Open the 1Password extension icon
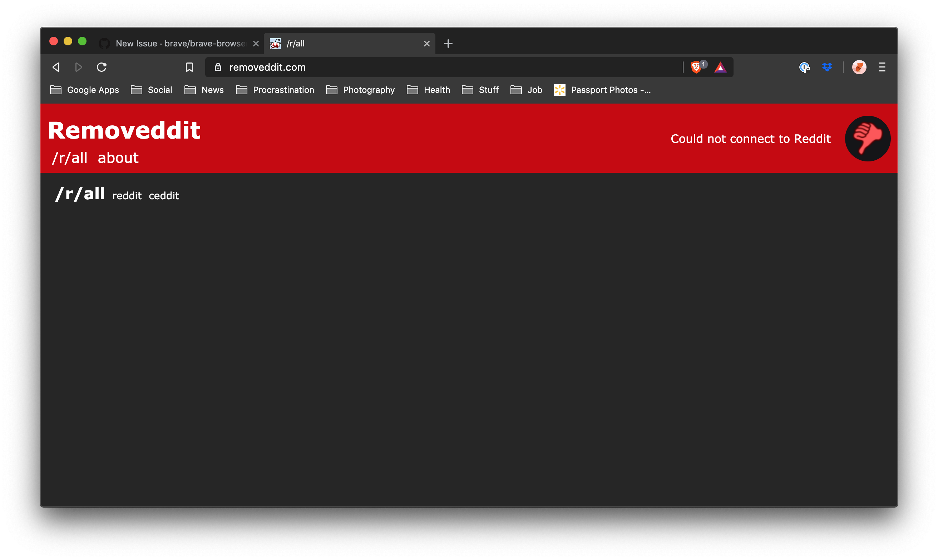Image resolution: width=938 pixels, height=560 pixels. point(804,67)
